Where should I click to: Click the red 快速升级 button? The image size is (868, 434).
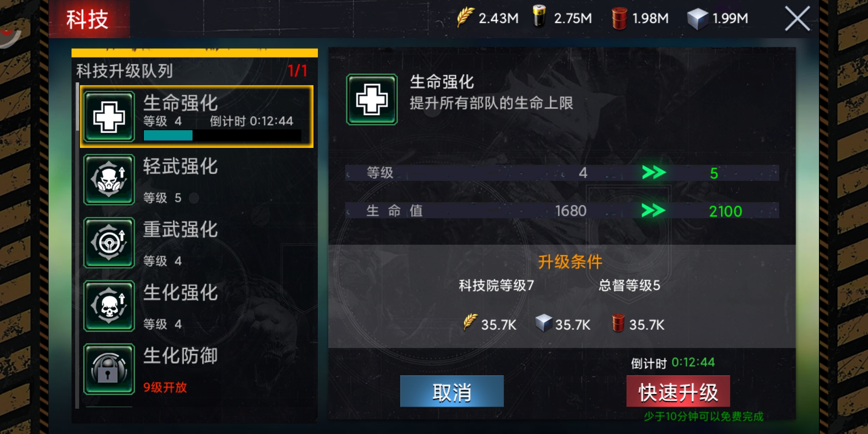[678, 391]
